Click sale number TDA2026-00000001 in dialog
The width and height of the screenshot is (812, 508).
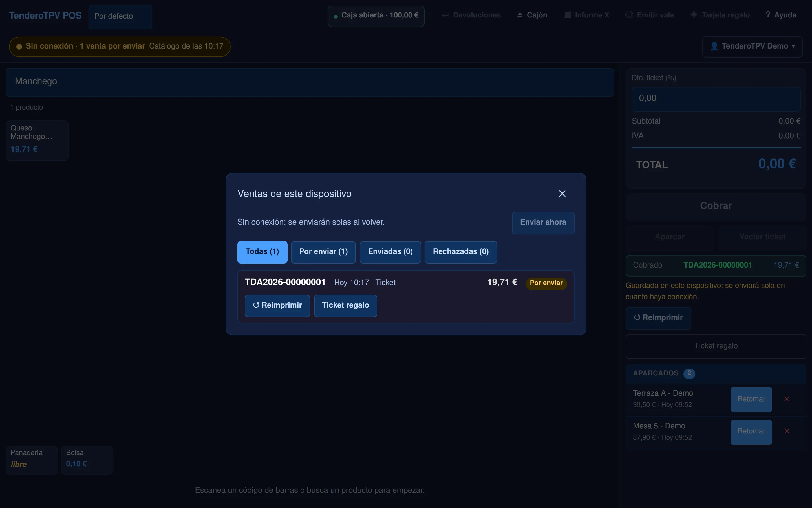(x=285, y=282)
